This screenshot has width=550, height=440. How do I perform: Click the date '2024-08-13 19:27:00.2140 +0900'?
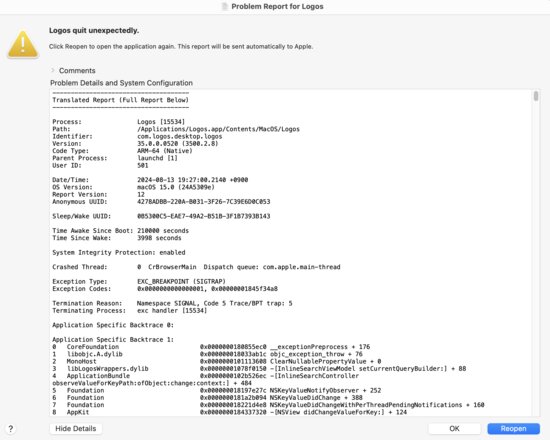tap(193, 180)
